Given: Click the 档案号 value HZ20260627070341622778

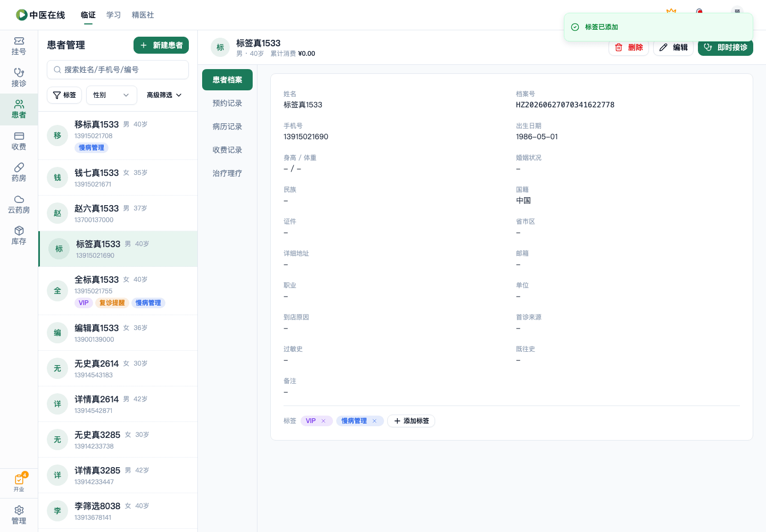Looking at the screenshot, I should (565, 105).
